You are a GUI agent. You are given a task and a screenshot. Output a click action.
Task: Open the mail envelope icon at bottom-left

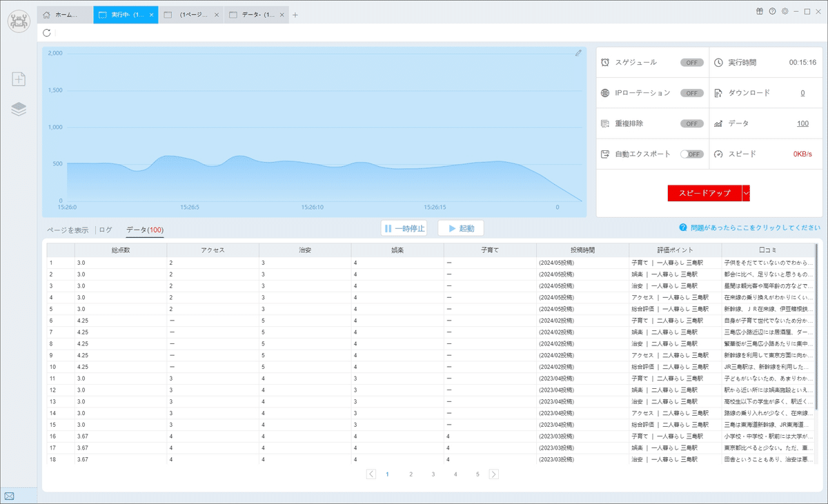9,496
